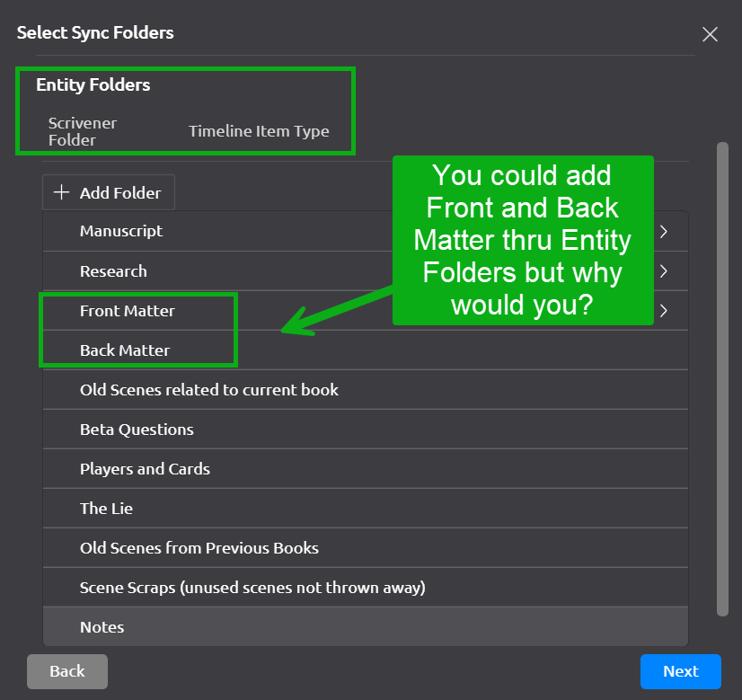The image size is (742, 700).
Task: Click the vertical scrollbar on the right
Action: [x=722, y=377]
